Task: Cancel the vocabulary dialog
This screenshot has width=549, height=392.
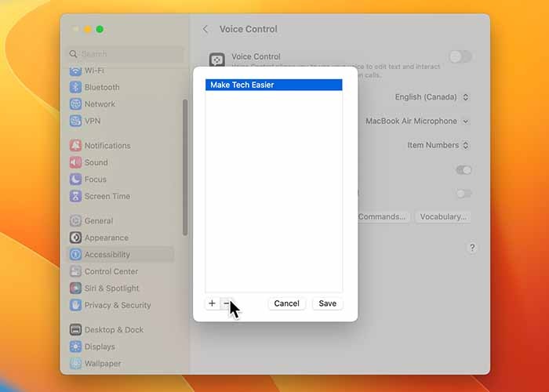Action: point(286,303)
